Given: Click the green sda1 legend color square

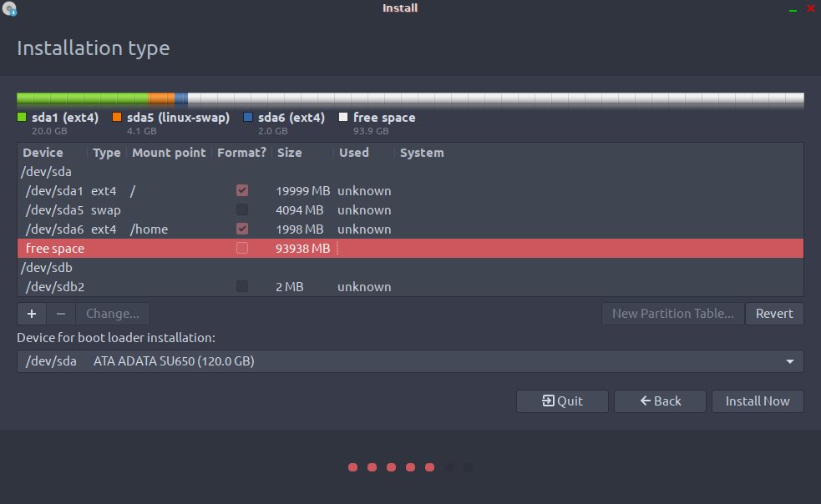Looking at the screenshot, I should coord(23,118).
